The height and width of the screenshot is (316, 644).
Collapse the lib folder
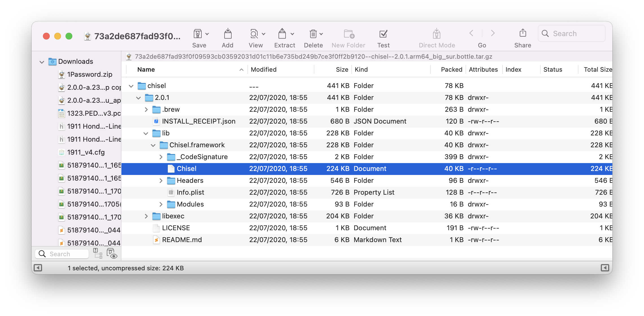(x=146, y=133)
